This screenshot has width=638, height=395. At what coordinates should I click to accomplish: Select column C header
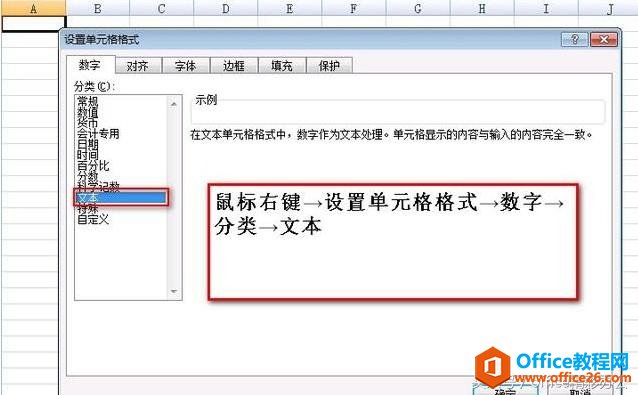coord(162,8)
